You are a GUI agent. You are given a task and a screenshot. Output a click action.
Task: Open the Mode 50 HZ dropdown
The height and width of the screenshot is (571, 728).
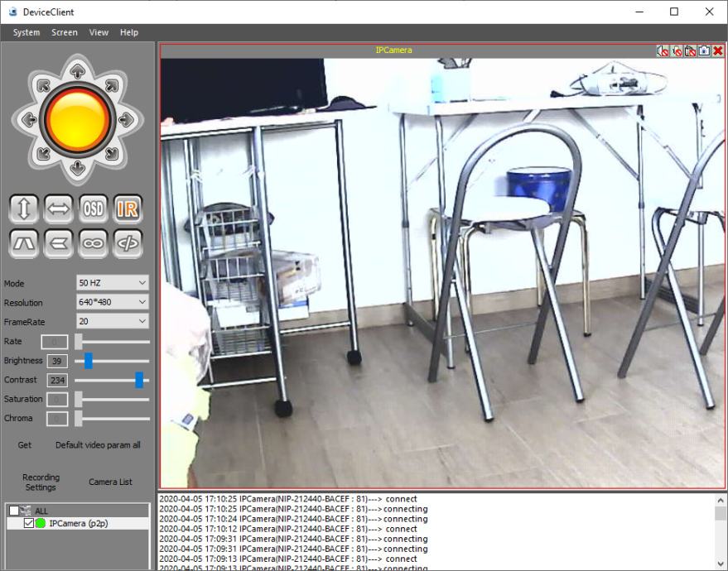coord(112,283)
